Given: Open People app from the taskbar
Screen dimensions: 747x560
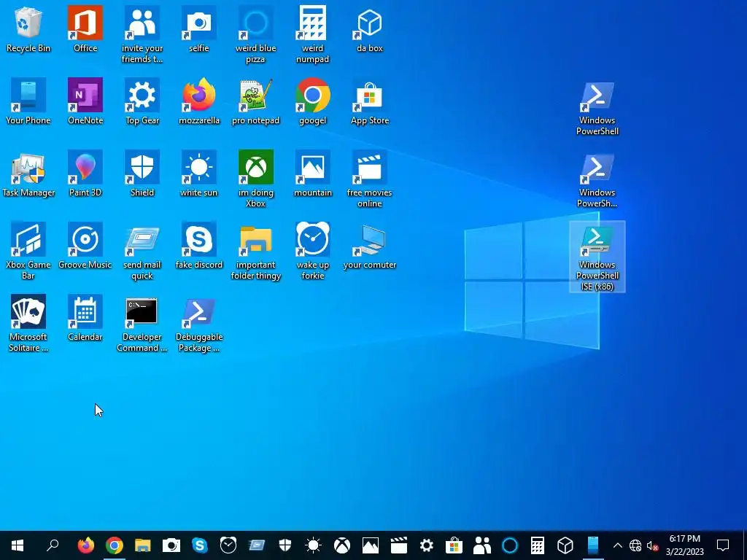Looking at the screenshot, I should click(x=482, y=545).
